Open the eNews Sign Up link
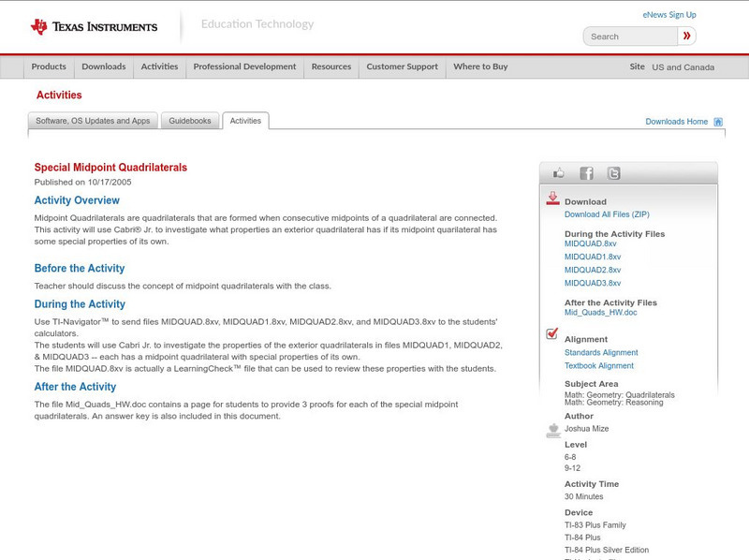 (669, 15)
